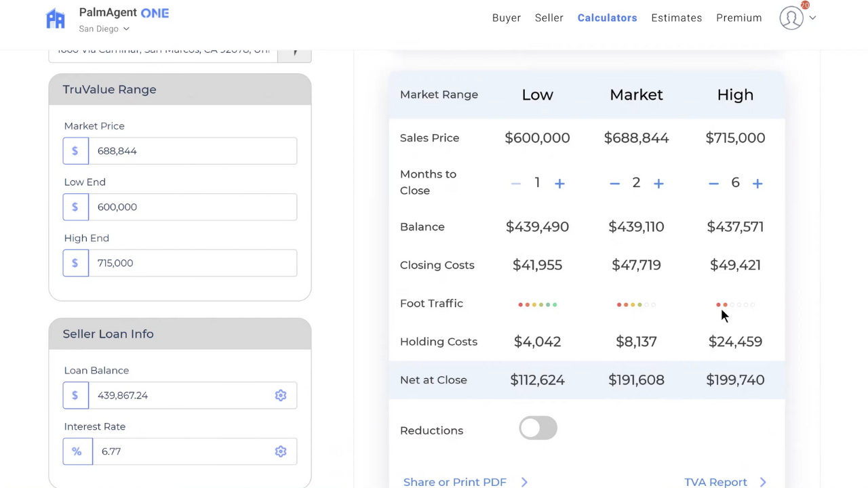Screen dimensions: 868x488
Task: Click the PalmAgent logo icon
Action: coord(56,19)
